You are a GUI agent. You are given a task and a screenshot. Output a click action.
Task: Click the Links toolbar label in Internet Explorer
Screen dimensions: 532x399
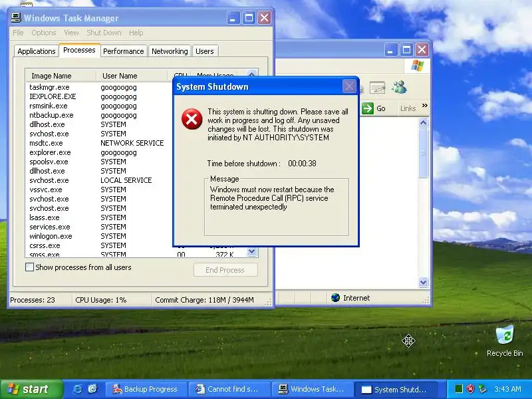coord(408,108)
